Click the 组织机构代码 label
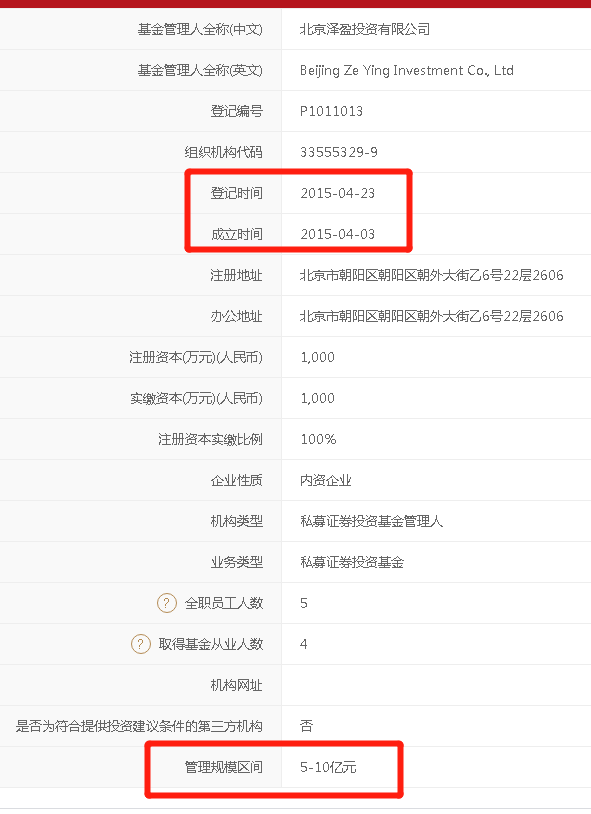591x814 pixels. pos(224,152)
